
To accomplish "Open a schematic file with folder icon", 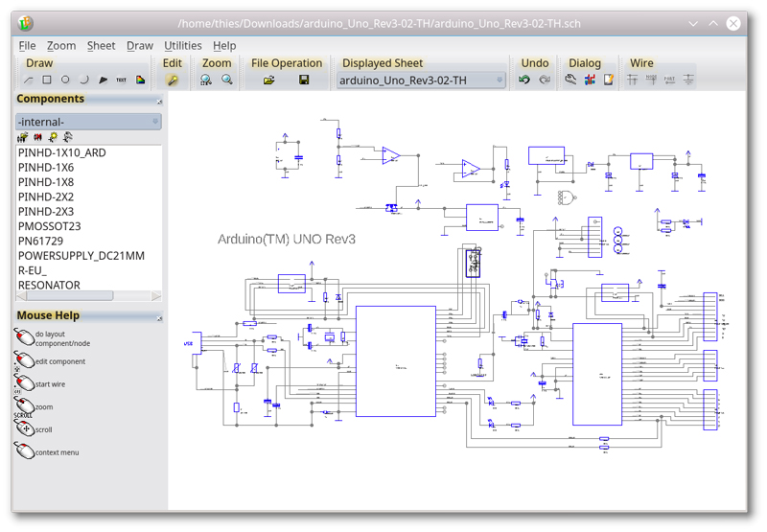I will pyautogui.click(x=268, y=80).
